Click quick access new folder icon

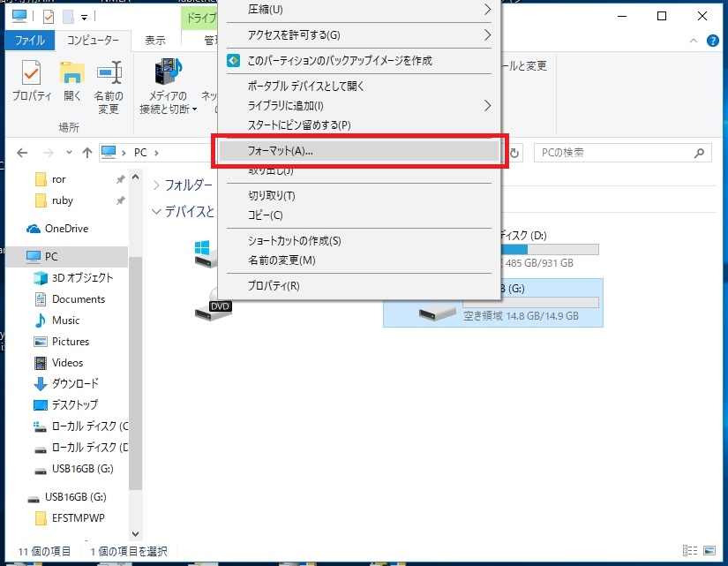(68, 17)
